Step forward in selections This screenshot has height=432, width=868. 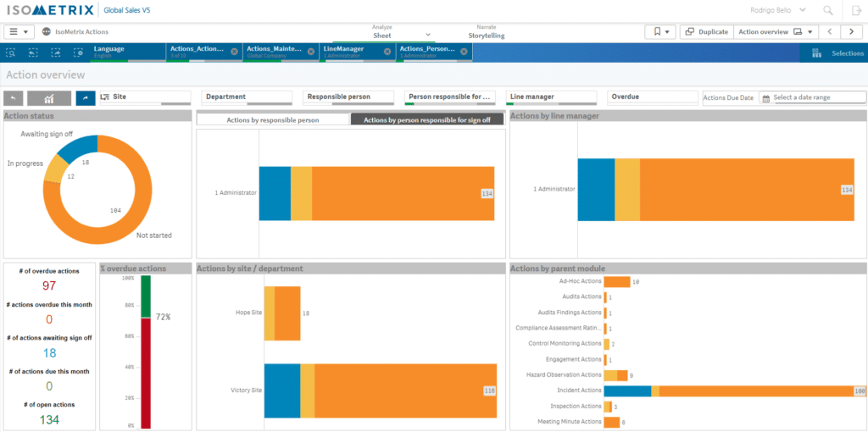56,53
